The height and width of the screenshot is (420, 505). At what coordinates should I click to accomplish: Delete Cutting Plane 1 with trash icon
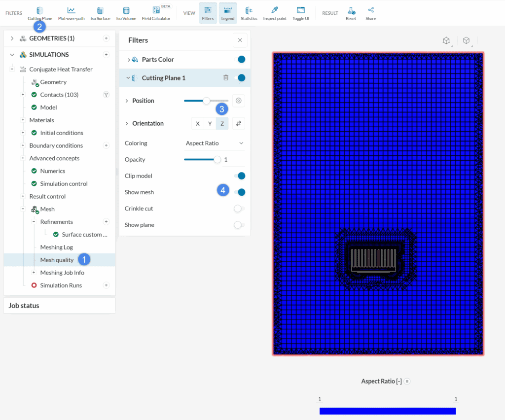click(226, 77)
